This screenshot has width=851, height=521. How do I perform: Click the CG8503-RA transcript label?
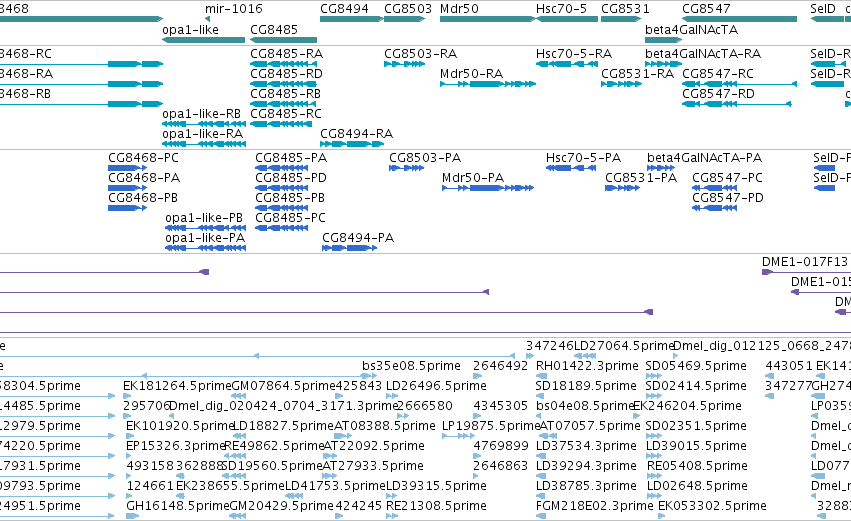point(421,54)
